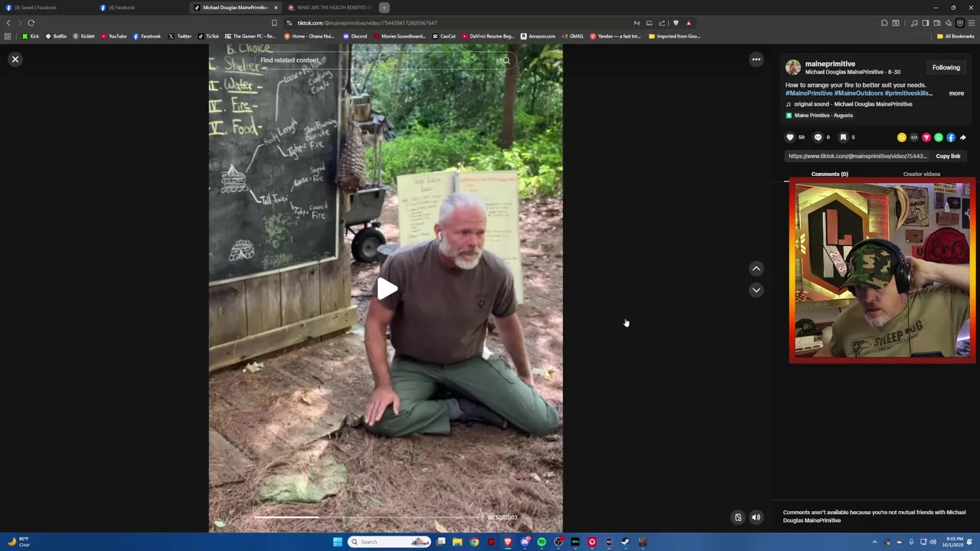Screen dimensions: 980x551
Task: Open the YouTube bookmark
Action: [114, 36]
